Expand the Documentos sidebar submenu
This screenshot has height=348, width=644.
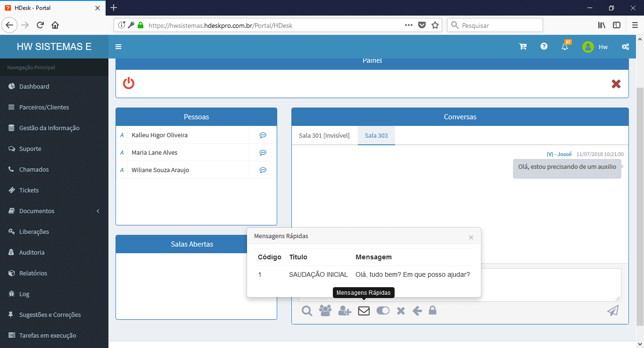[x=54, y=211]
